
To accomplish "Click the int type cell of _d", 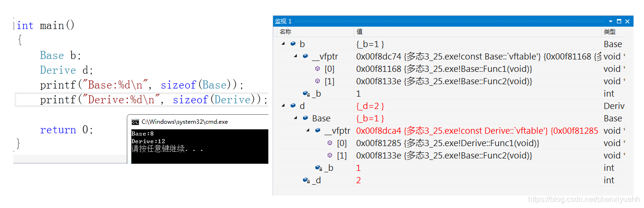I will tap(609, 180).
